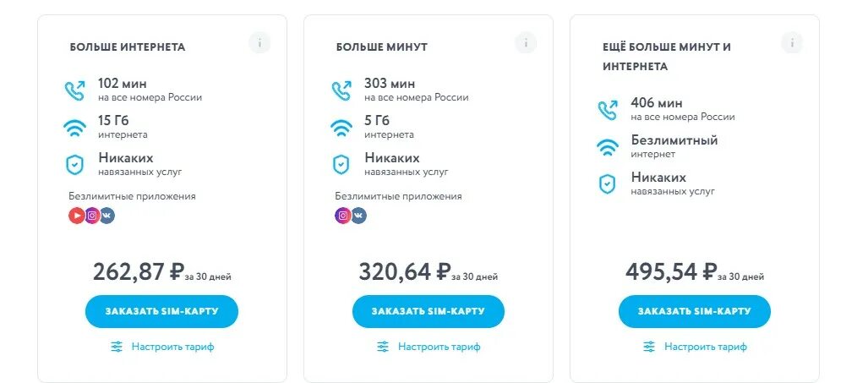Click shield icon in Больше минут card
868x383 pixels.
coord(341,164)
